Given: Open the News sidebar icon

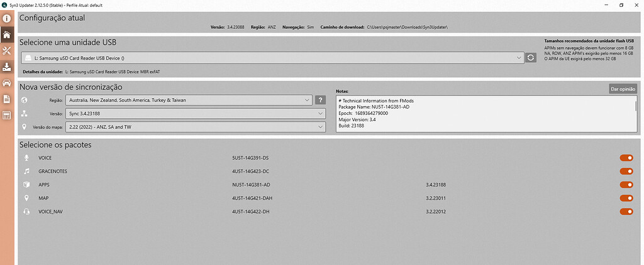Looking at the screenshot, I should click(6, 116).
